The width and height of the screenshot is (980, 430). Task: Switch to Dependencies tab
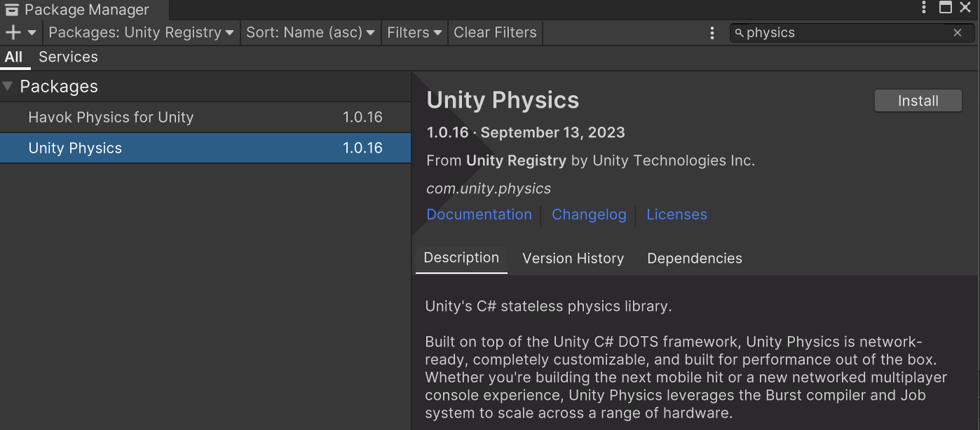pyautogui.click(x=695, y=258)
